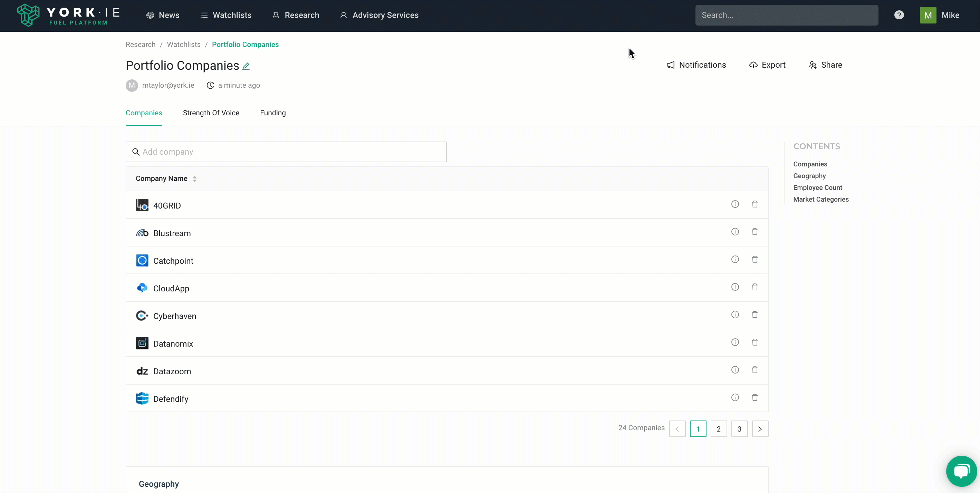This screenshot has height=493, width=980.
Task: Focus the Add company field
Action: coord(286,152)
